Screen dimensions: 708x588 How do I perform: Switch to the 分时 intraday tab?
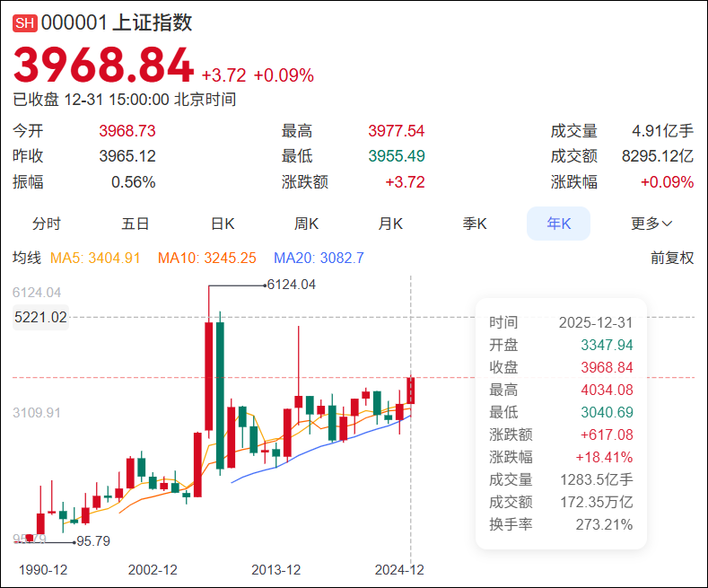point(47,224)
